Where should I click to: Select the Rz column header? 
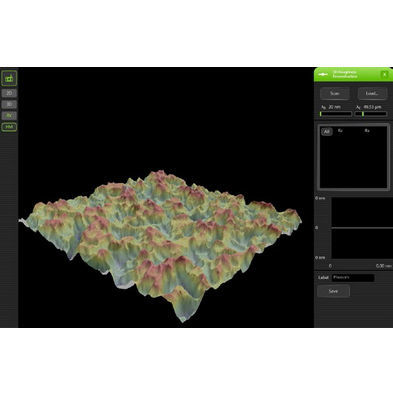tap(340, 131)
